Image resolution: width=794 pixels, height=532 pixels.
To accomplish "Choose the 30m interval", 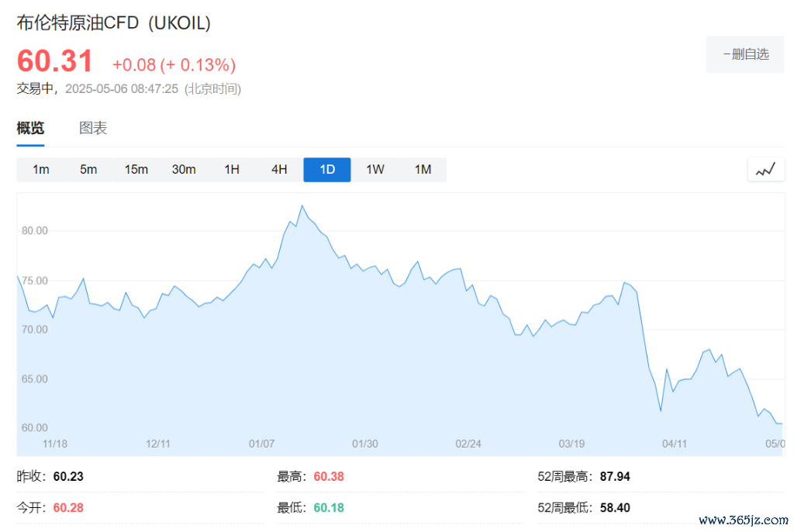I will click(x=184, y=170).
